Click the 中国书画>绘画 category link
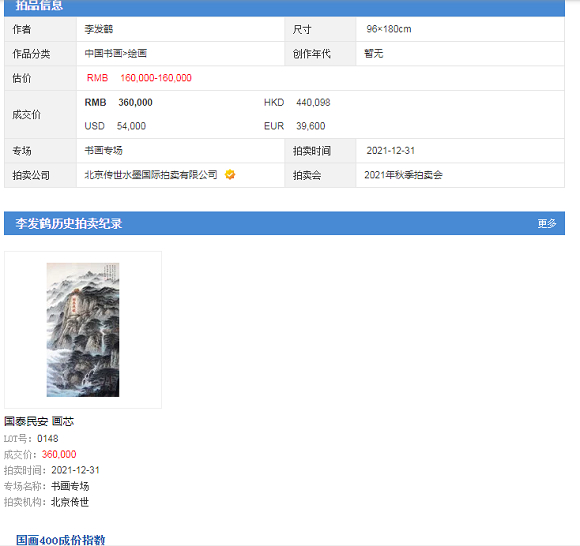580x546 pixels. coord(116,54)
